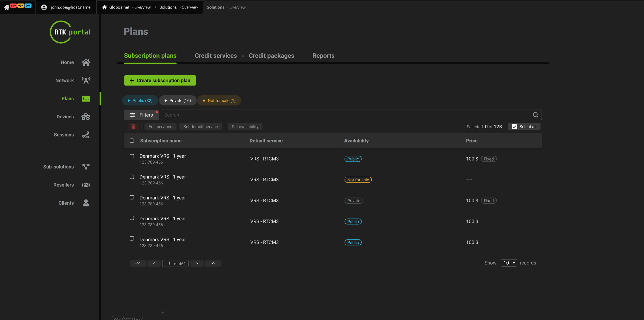Switch to the Credit services tab
Image resolution: width=644 pixels, height=320 pixels.
[216, 56]
